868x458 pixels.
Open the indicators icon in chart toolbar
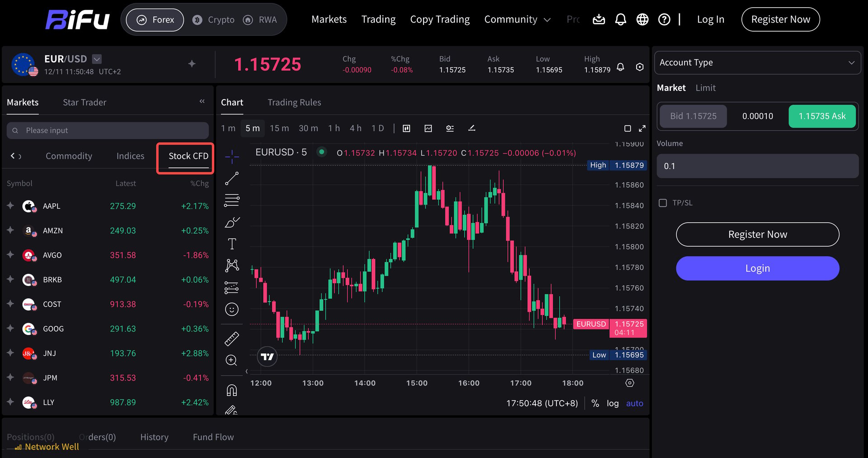point(450,129)
